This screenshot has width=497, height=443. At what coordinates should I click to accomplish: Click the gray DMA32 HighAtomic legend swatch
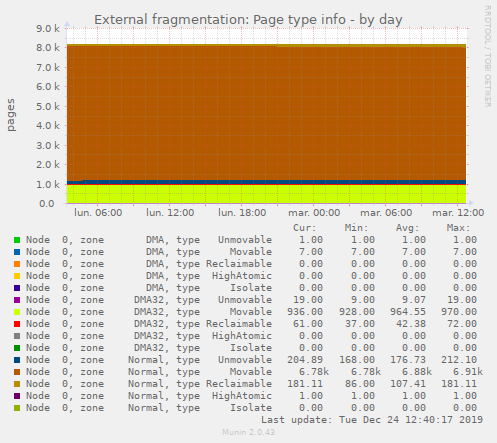point(17,336)
